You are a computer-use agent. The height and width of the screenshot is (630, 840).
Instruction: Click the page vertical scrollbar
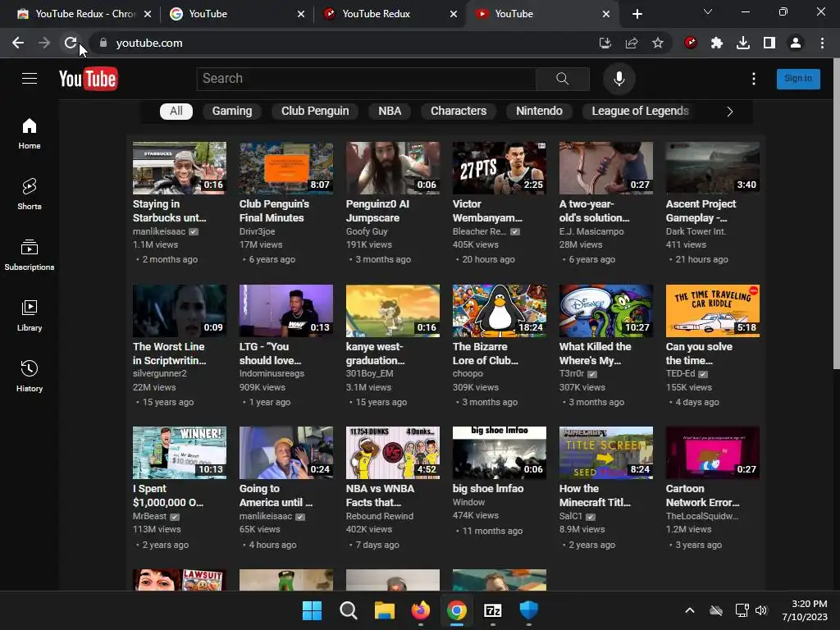coord(836,214)
